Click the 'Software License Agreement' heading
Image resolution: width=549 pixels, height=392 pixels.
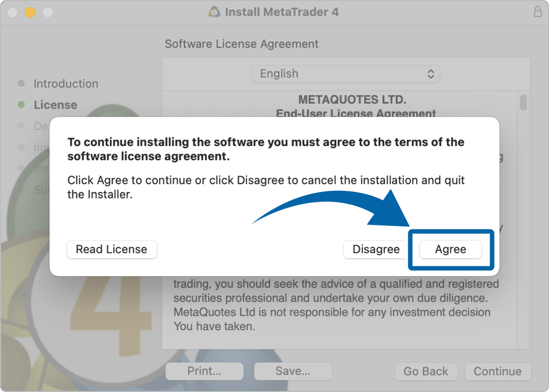coord(242,44)
